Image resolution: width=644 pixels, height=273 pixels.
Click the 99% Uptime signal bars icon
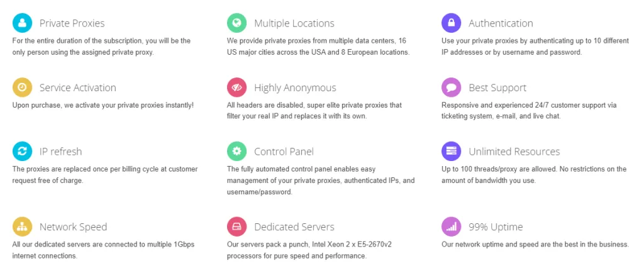click(x=451, y=227)
